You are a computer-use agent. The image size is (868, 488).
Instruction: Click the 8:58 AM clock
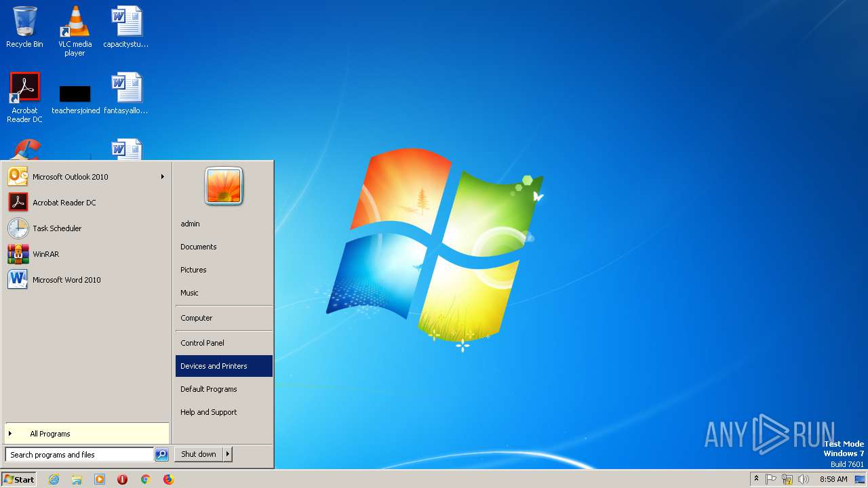833,479
